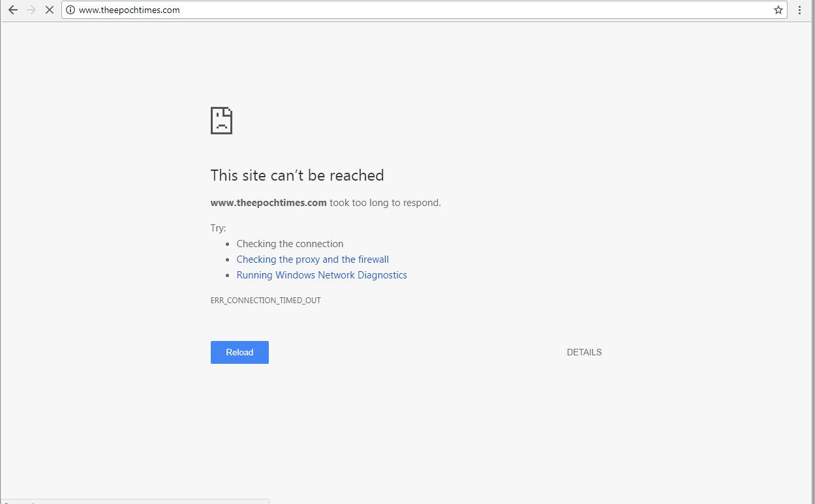Go back to the previous page
815x504 pixels.
tap(13, 10)
